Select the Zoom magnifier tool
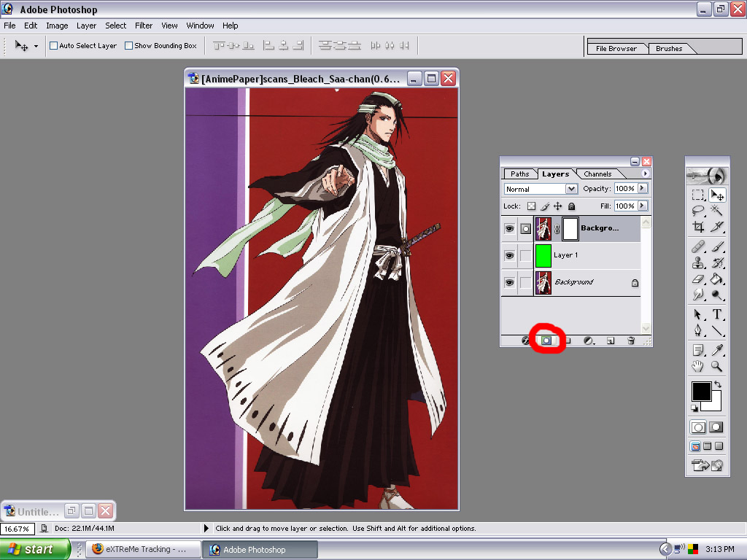This screenshot has width=747, height=560. pos(716,366)
